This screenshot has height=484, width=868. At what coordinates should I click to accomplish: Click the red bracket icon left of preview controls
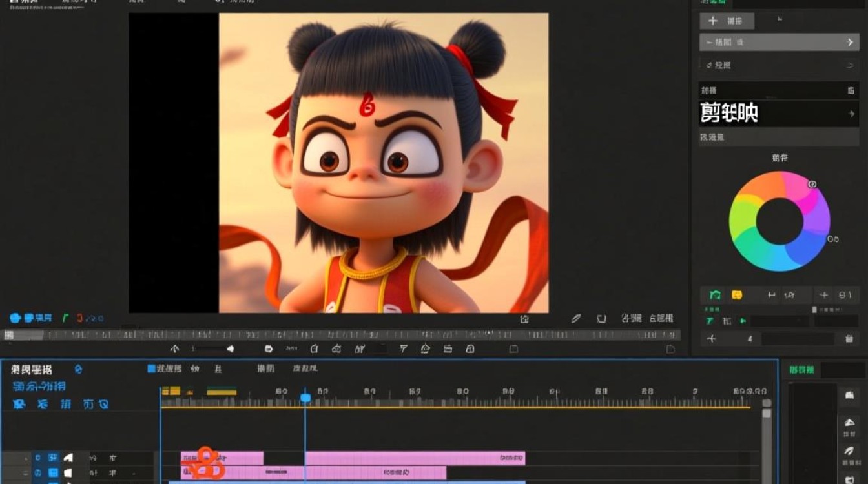[x=80, y=318]
